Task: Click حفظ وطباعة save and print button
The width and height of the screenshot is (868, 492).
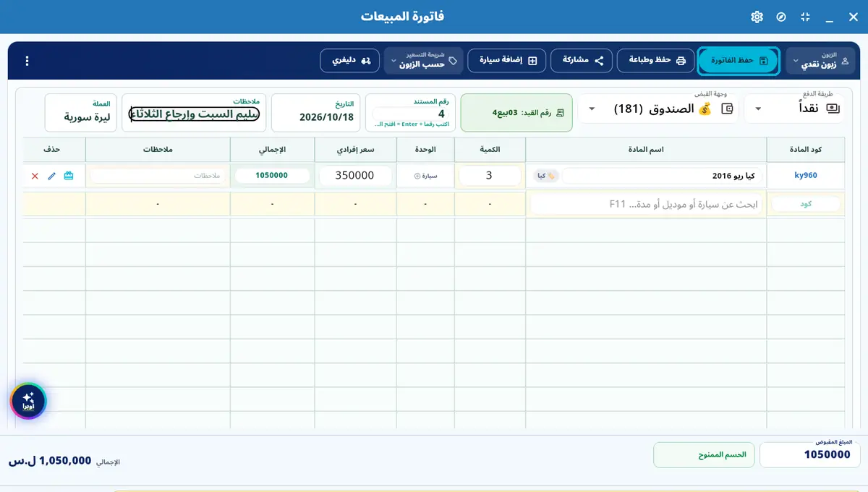Action: [x=655, y=61]
